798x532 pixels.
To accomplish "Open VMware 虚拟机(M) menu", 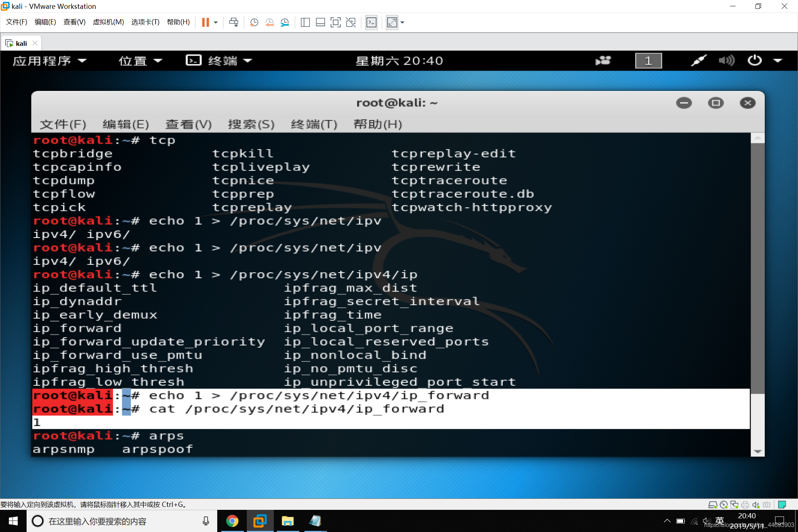I will tap(108, 22).
